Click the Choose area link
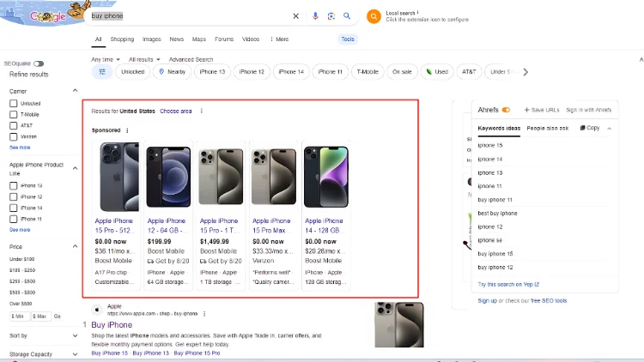Viewport: 644px width, 362px height. point(176,112)
